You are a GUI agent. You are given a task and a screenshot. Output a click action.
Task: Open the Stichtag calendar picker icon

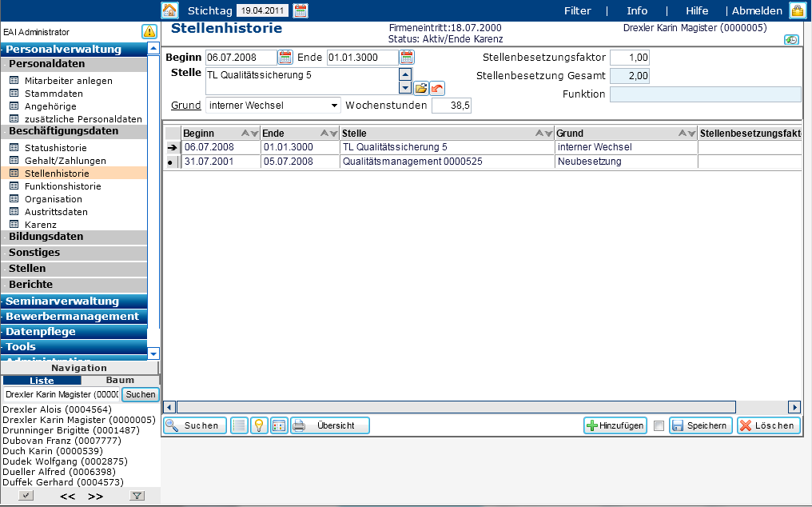pos(301,10)
